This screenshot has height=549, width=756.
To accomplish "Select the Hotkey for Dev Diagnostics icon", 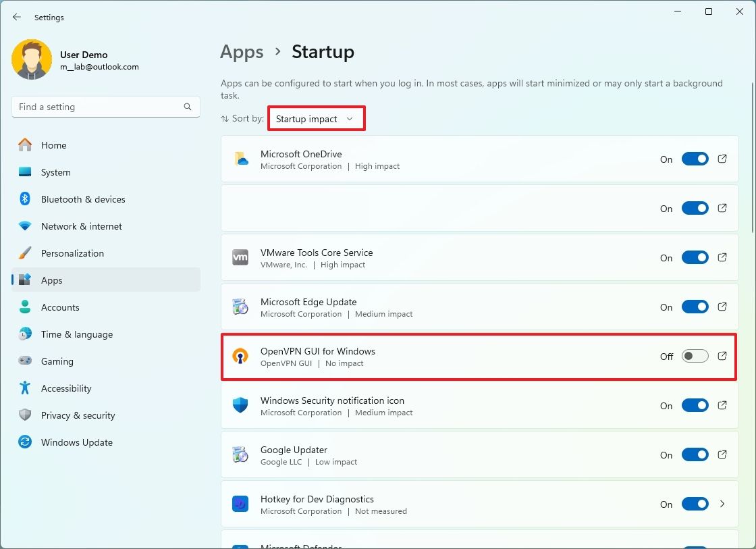I will [240, 504].
